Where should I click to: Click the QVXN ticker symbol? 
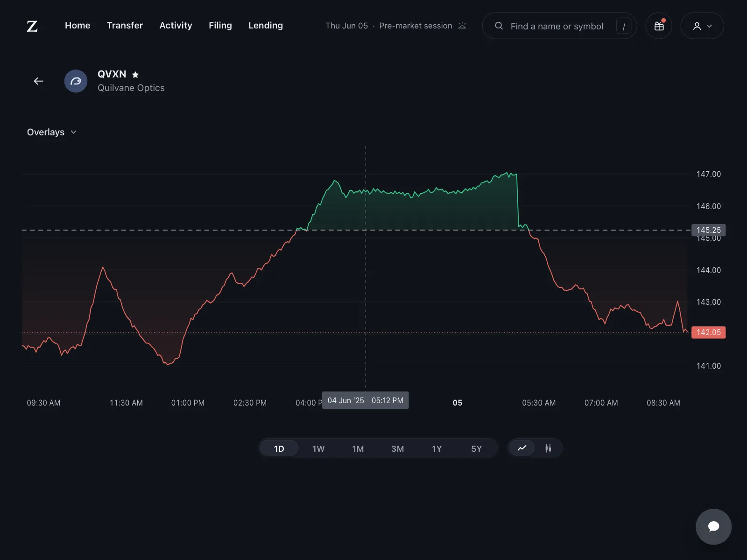pos(112,74)
